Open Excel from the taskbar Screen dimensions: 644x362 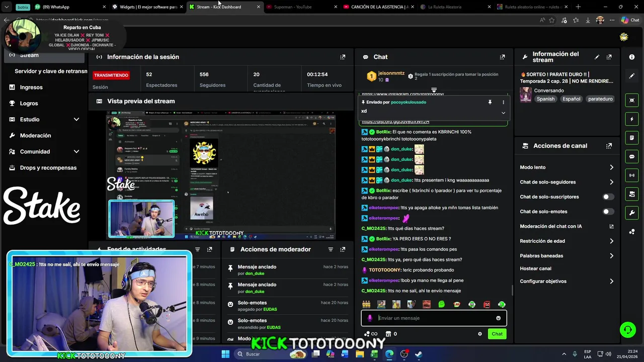(x=374, y=354)
